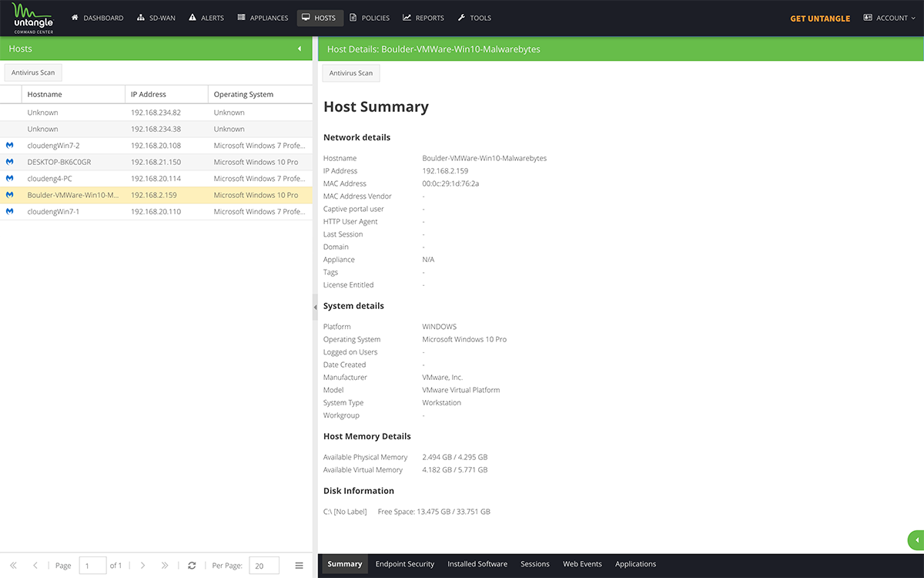This screenshot has height=578, width=924.
Task: Open the Tools menu
Action: pos(474,18)
